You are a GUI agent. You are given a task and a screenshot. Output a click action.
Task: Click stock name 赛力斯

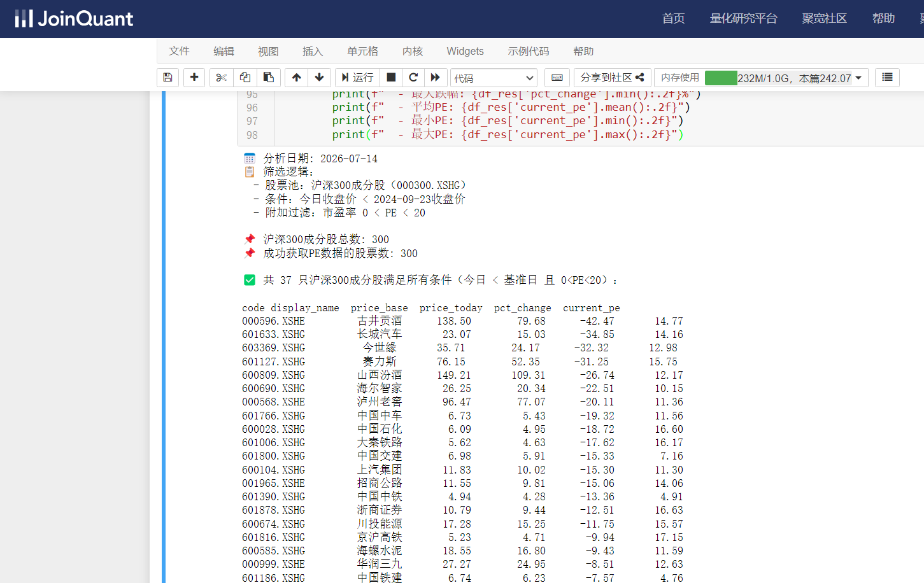point(380,361)
